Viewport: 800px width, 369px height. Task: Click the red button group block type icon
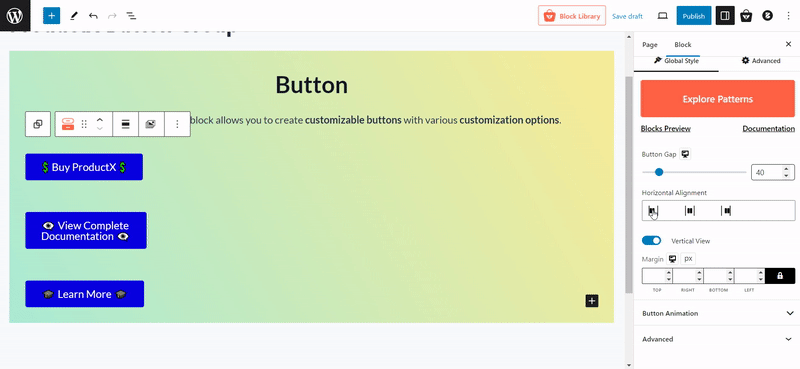coord(68,124)
